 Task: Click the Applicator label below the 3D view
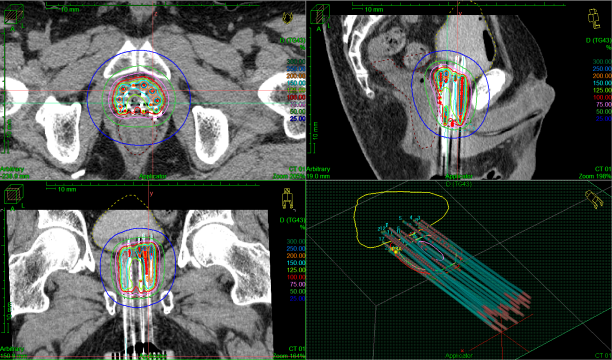[459, 356]
